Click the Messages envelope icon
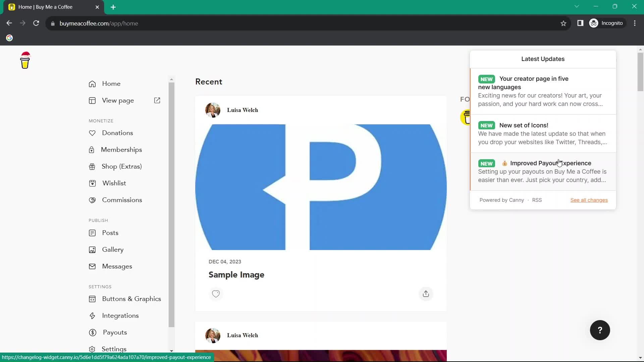The width and height of the screenshot is (644, 362). point(92,266)
